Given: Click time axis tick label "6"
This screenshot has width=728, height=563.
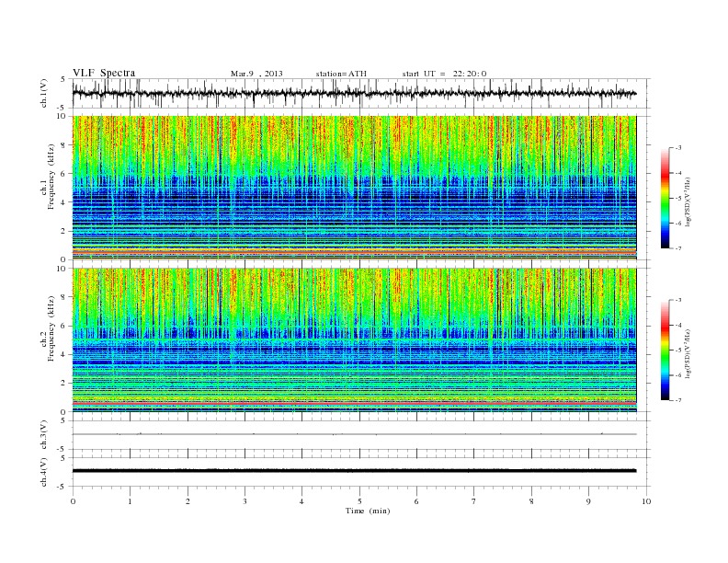Looking at the screenshot, I should [x=416, y=501].
